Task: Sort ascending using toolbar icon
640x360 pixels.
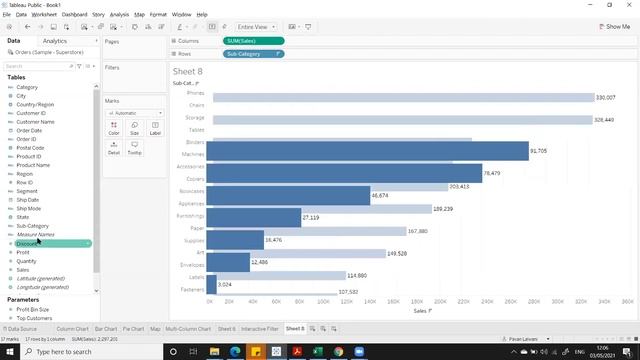Action: click(148, 27)
